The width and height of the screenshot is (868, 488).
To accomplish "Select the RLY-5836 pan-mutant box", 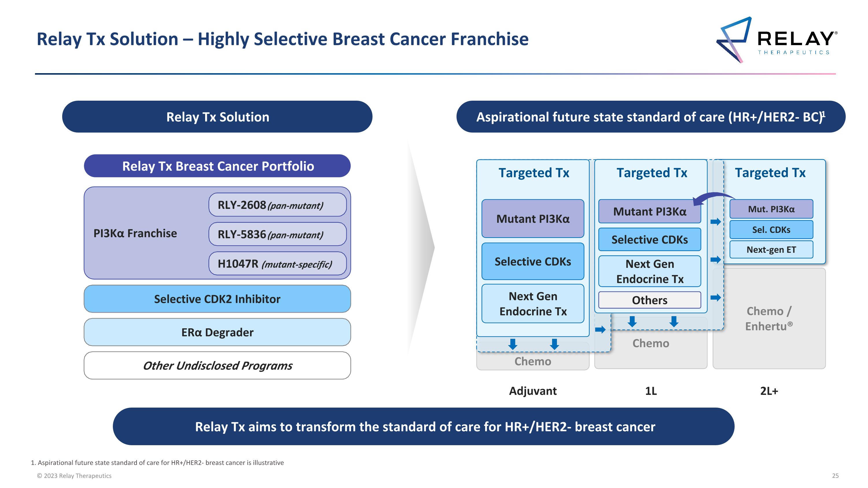I will (277, 234).
